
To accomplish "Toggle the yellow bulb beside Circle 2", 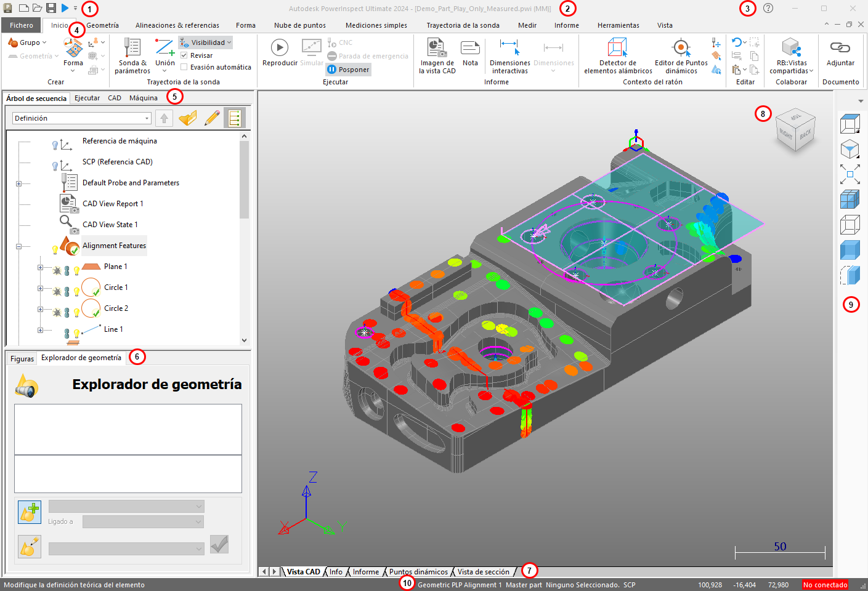I will click(x=76, y=312).
